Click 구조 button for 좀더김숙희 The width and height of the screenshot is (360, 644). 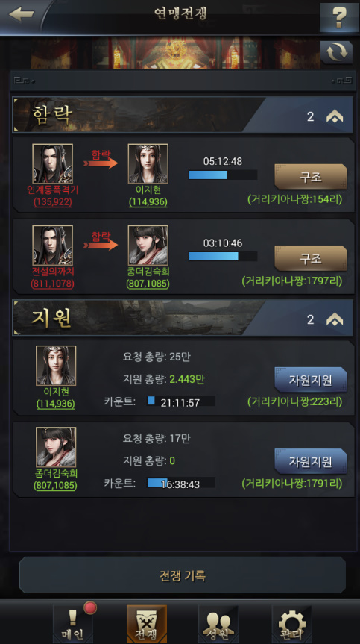click(x=310, y=258)
